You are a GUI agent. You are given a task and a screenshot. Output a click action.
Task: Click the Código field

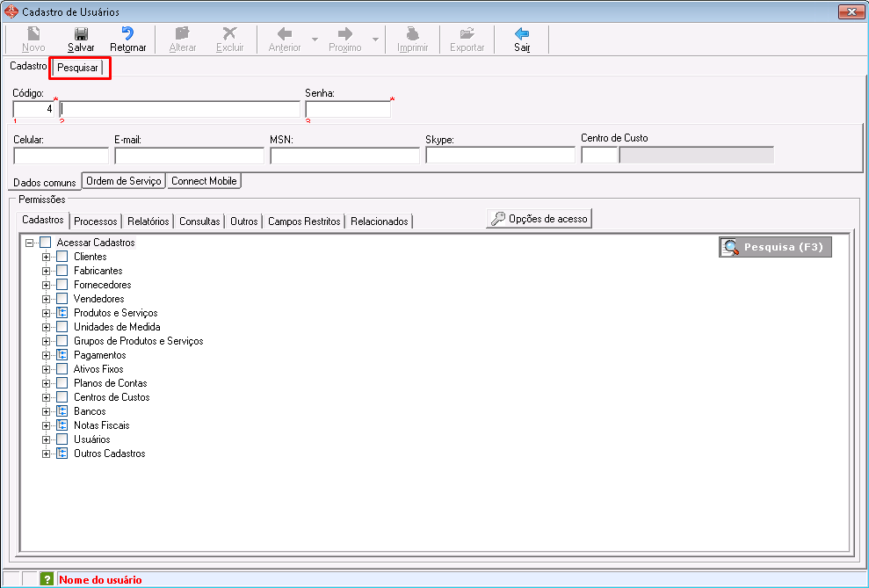tap(33, 109)
